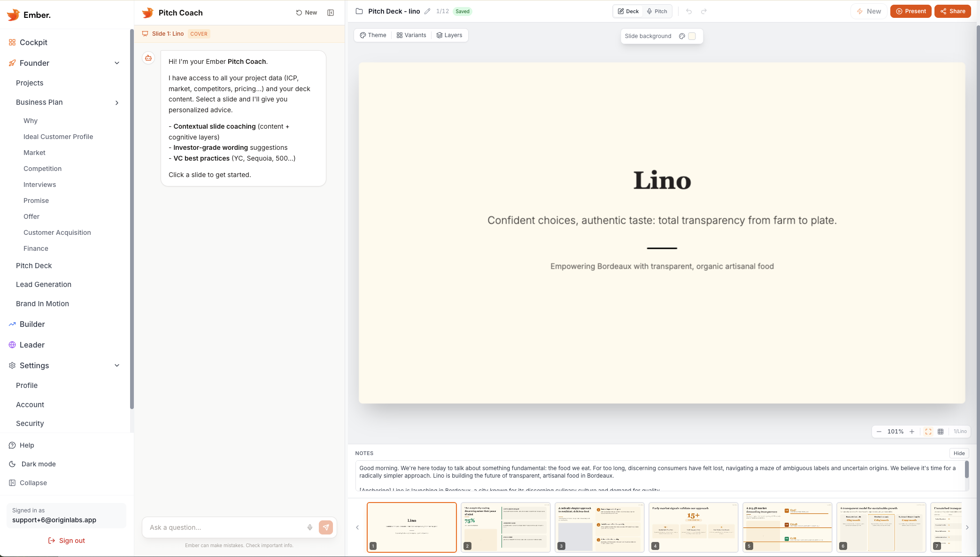Image resolution: width=980 pixels, height=557 pixels.
Task: Open the slide background color swatch
Action: (x=691, y=36)
